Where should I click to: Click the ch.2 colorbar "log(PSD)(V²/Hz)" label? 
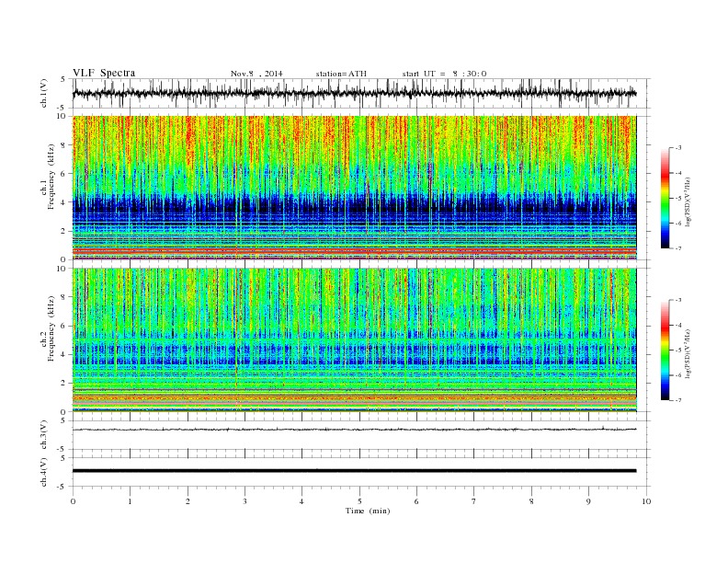[688, 353]
